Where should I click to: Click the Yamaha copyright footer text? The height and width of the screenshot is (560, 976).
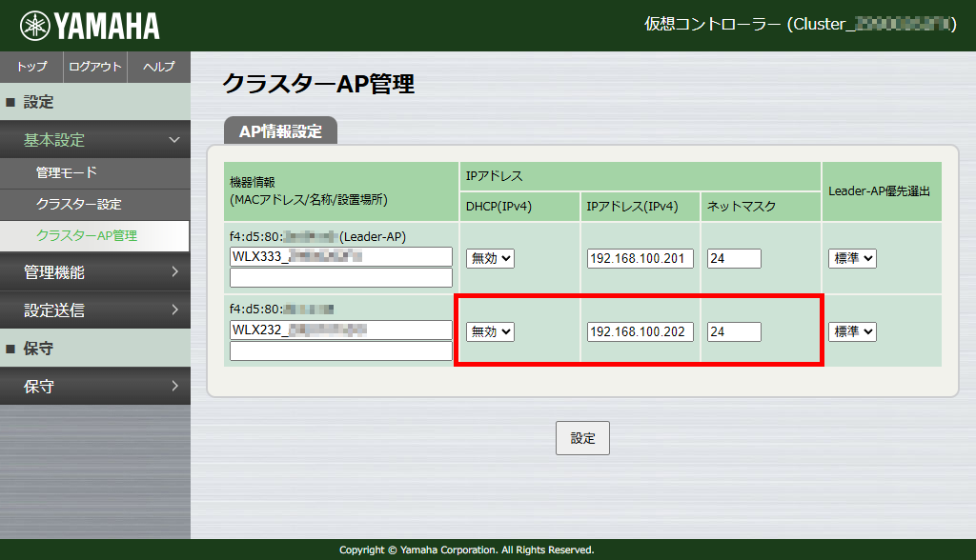[x=467, y=550]
